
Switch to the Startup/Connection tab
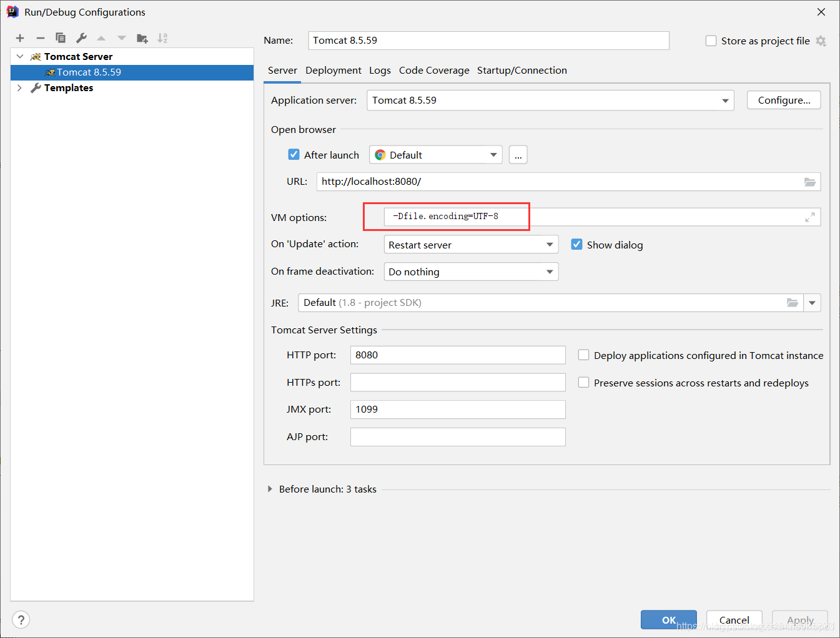coord(522,71)
